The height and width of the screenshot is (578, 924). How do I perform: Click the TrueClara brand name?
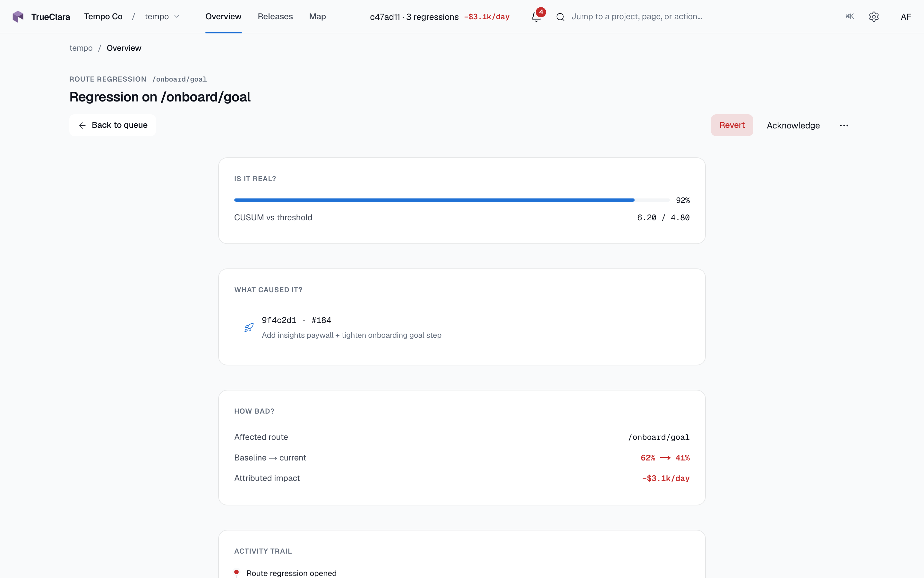[51, 17]
